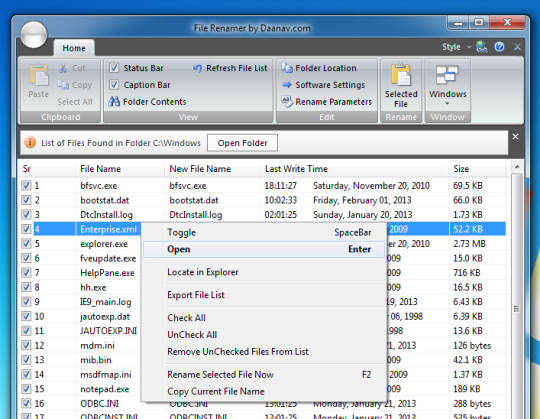Select the mdm.ini file name
540x419 pixels.
pos(97,345)
